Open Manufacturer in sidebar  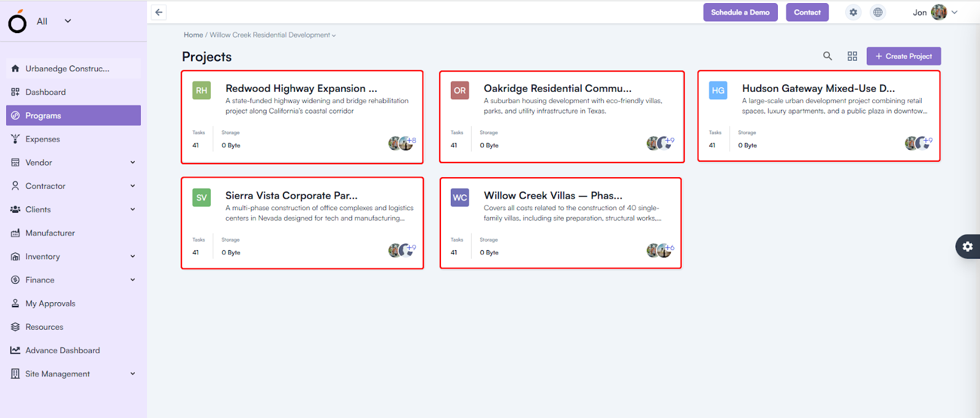point(73,233)
